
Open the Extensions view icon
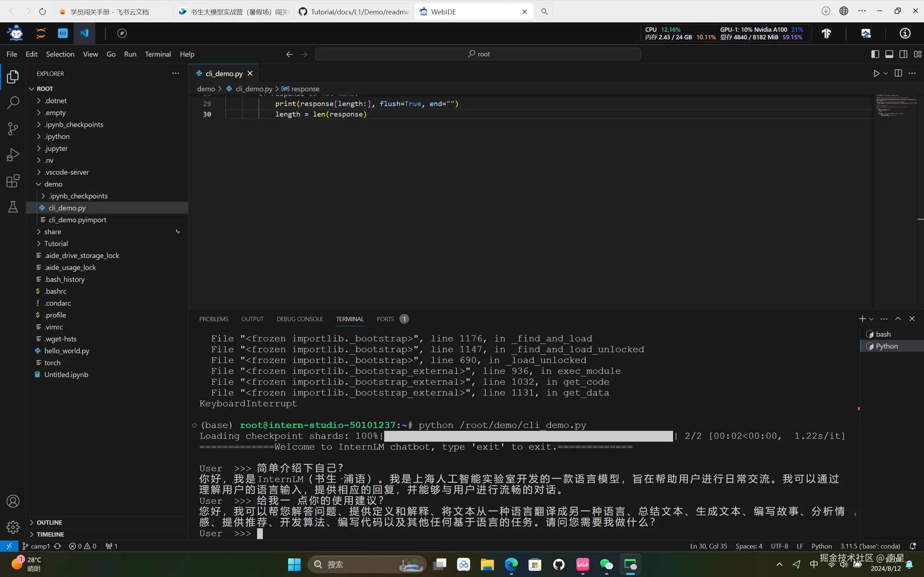click(13, 181)
